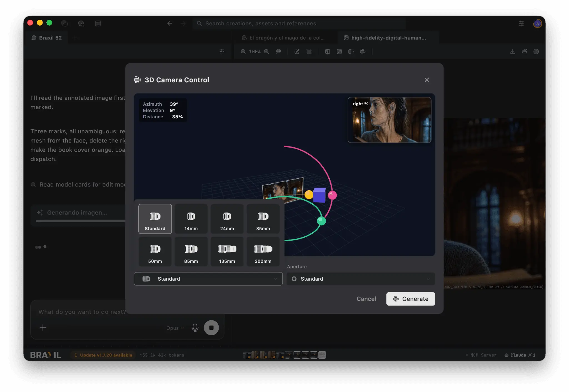Download the current image
Viewport: 569px width, 392px height.
[x=513, y=52]
